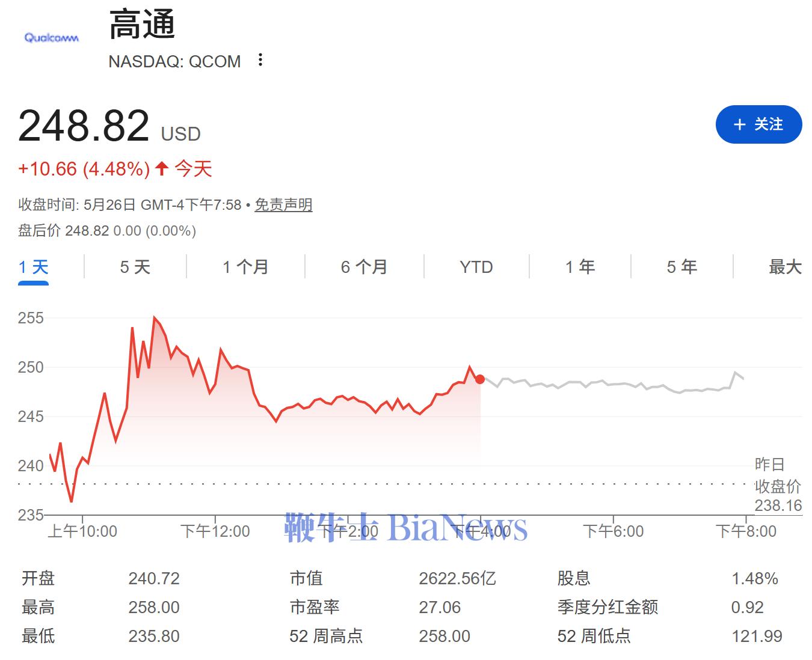Click the 上午10:00 axis label
This screenshot has height=660, width=812.
click(82, 531)
